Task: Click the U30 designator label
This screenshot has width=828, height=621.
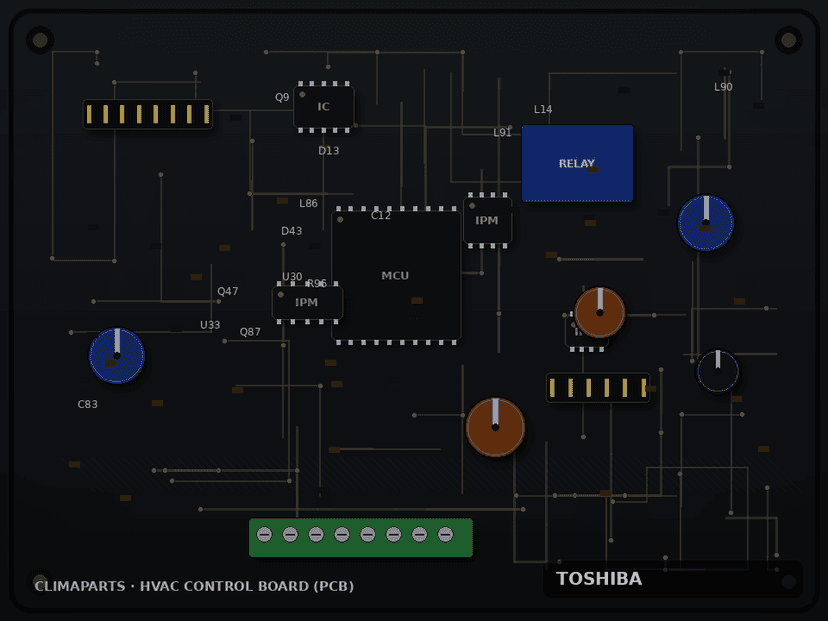Action: pos(292,277)
